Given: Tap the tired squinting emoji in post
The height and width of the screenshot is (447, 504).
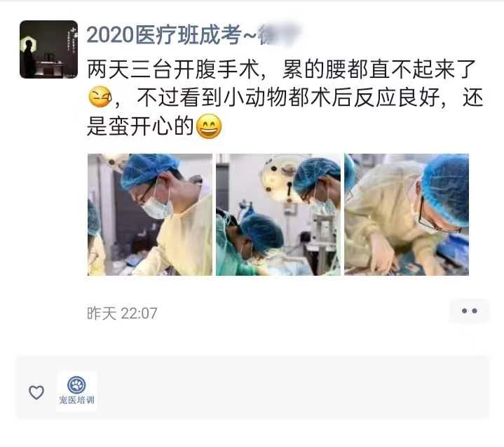Looking at the screenshot, I should (x=100, y=97).
